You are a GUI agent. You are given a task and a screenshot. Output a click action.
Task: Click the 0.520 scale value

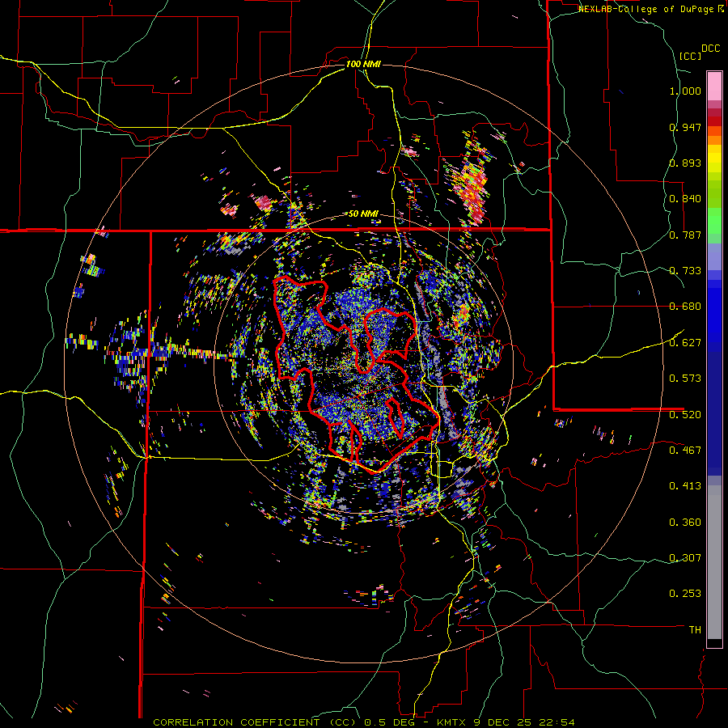click(x=685, y=414)
